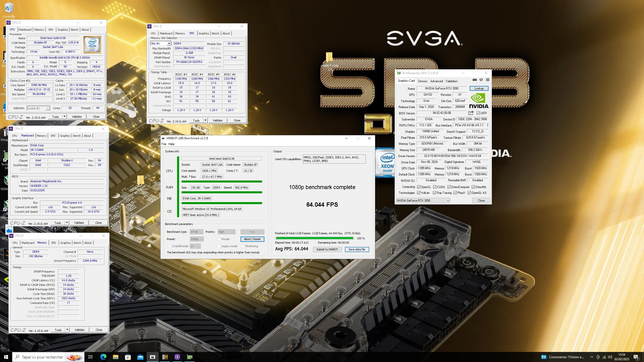Screen dimensions: 644x362
Task: Open the Windows Start menu
Action: point(6,357)
